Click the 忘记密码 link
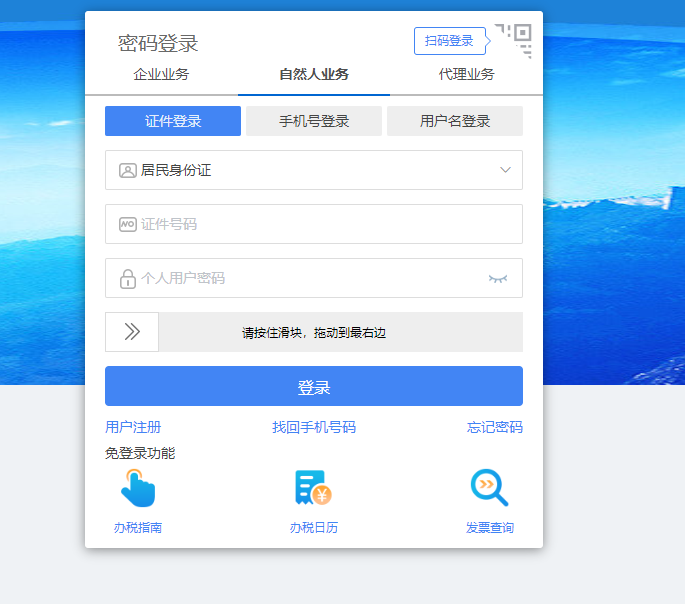 click(x=495, y=427)
